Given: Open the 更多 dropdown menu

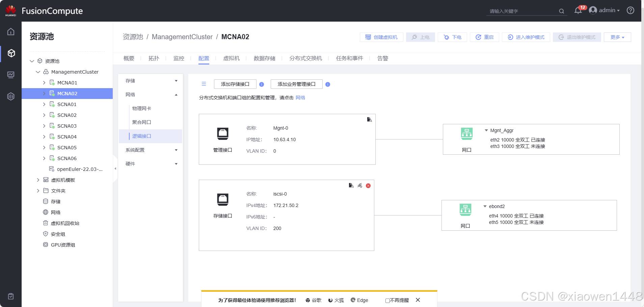Looking at the screenshot, I should (x=617, y=37).
